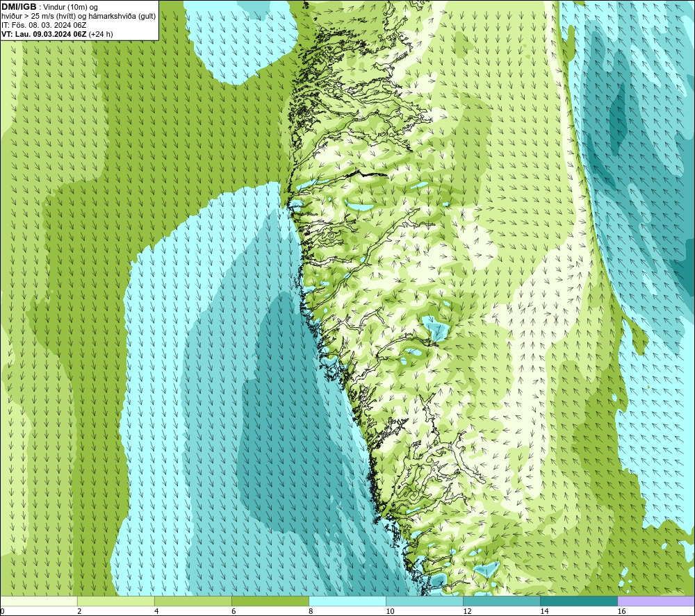Click the 12–14 m/s teal legend swatch
Viewport: 695px width, 616px height.
click(x=502, y=601)
